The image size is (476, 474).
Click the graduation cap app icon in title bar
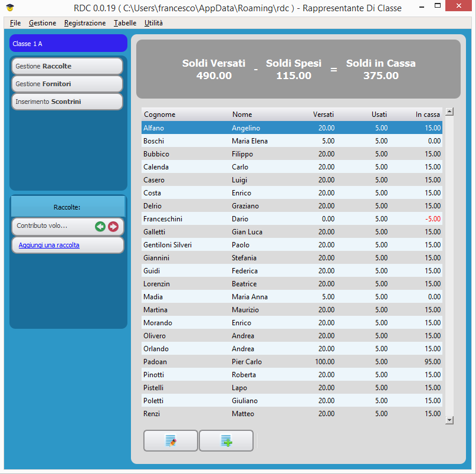10,8
